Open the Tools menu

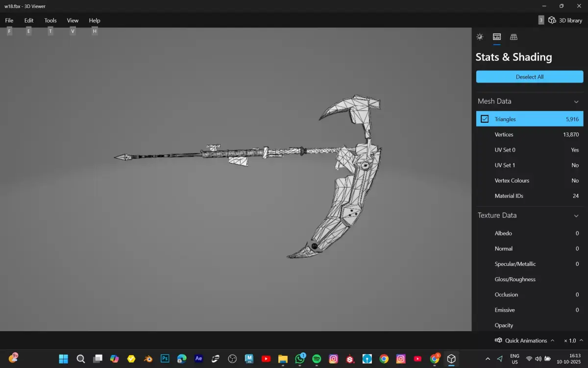click(x=50, y=21)
